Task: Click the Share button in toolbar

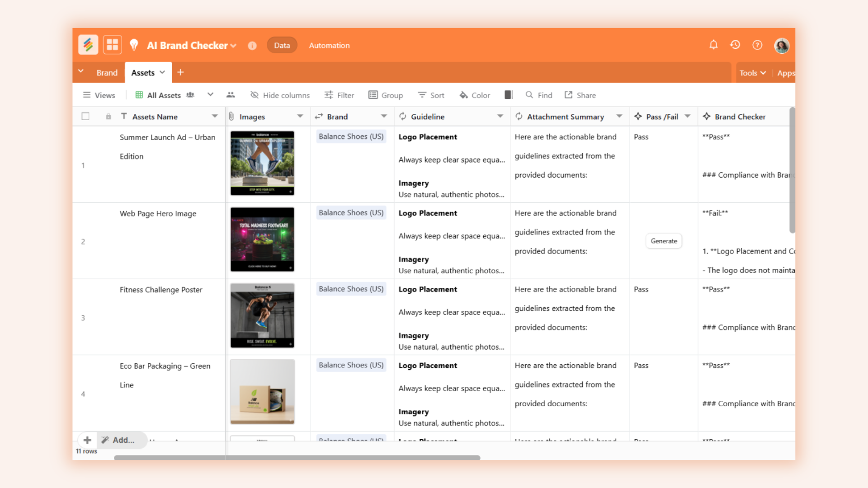Action: (x=580, y=95)
